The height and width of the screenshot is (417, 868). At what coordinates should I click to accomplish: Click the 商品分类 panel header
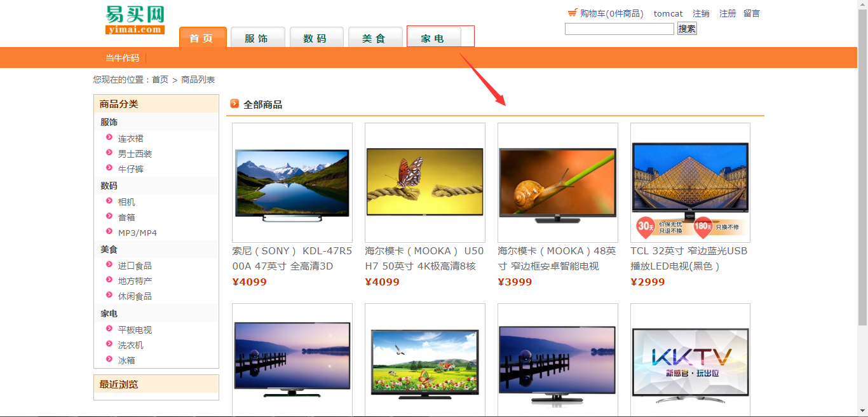[156, 104]
